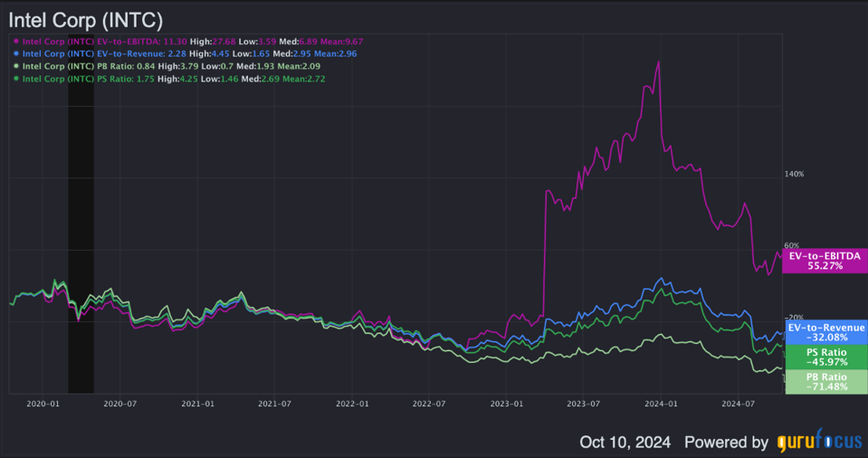Click the blue EV-to-Revenue legend dot
This screenshot has height=458, width=868.
point(15,53)
